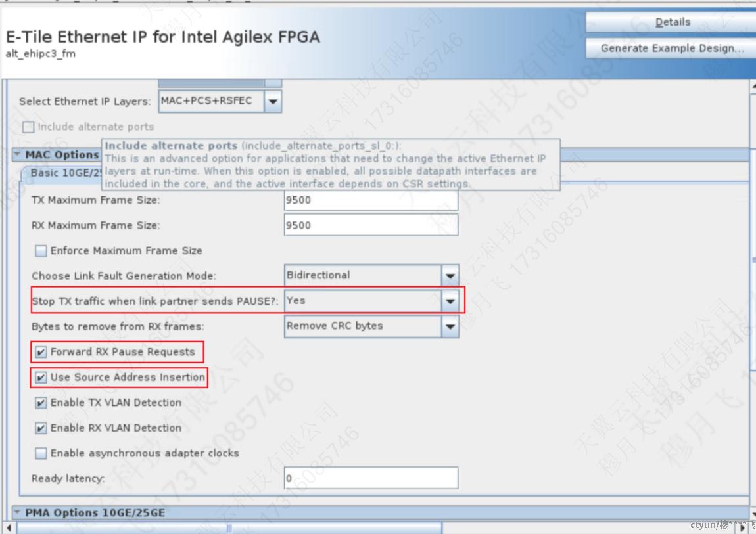Uncheck Forward RX Pause Requests

tap(41, 352)
